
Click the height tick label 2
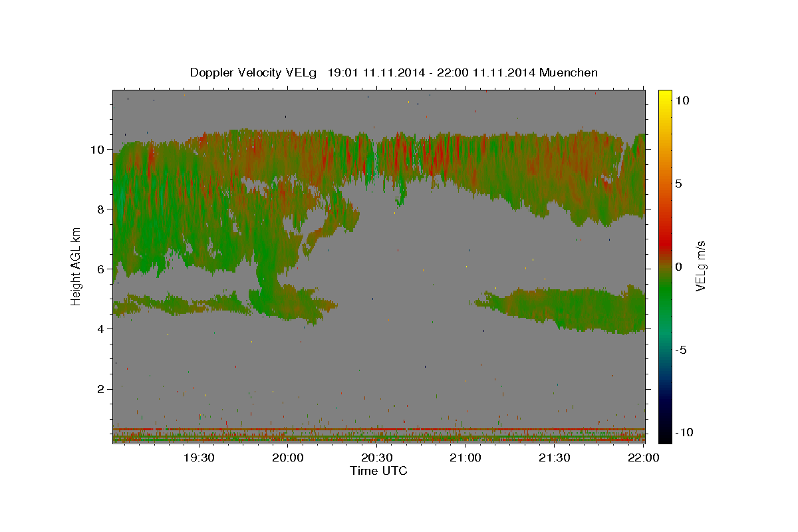pyautogui.click(x=100, y=388)
